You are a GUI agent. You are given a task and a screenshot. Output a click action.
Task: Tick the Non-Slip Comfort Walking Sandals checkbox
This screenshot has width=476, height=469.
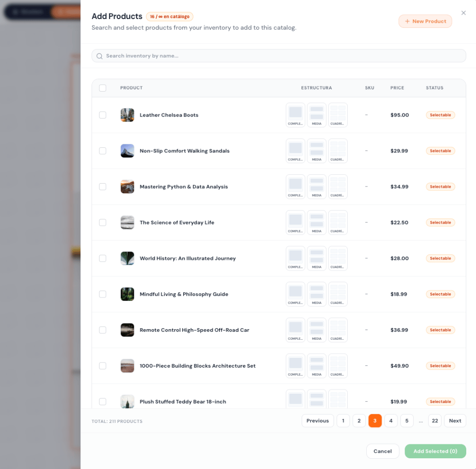tap(103, 151)
